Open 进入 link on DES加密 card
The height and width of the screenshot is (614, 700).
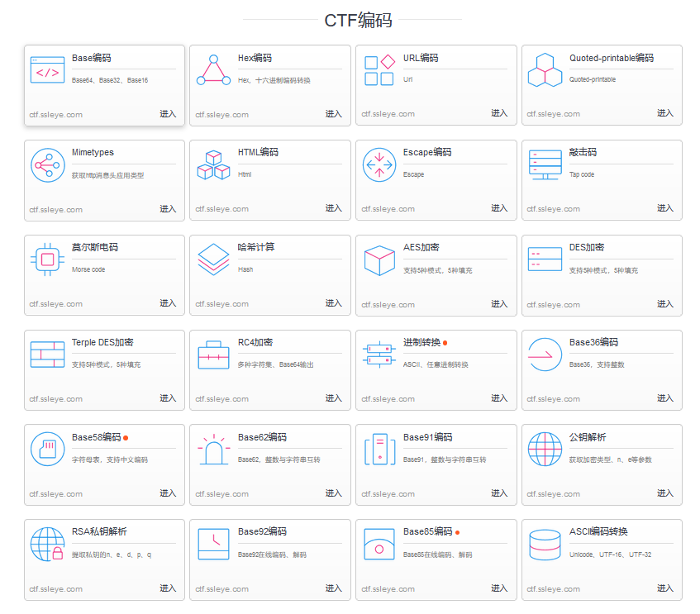(x=665, y=304)
